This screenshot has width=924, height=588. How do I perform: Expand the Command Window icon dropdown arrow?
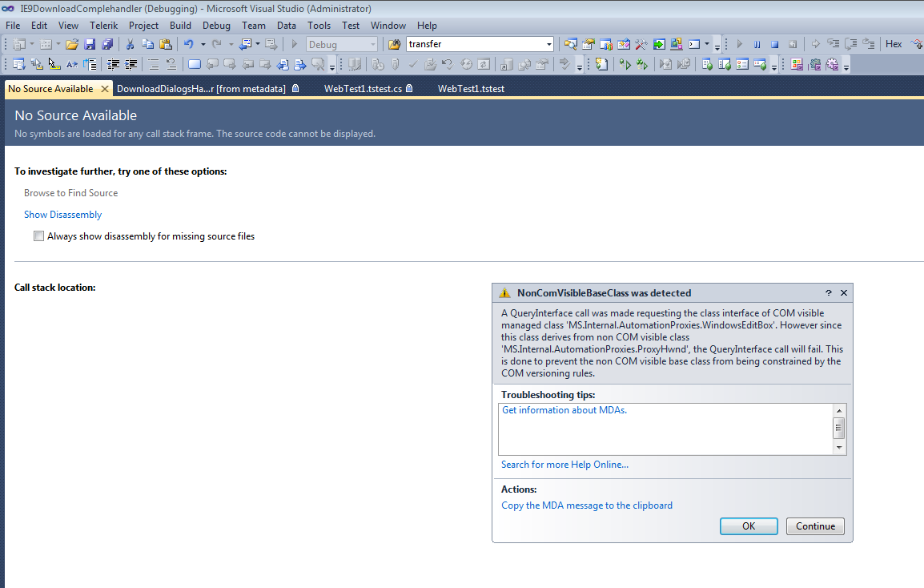[706, 44]
